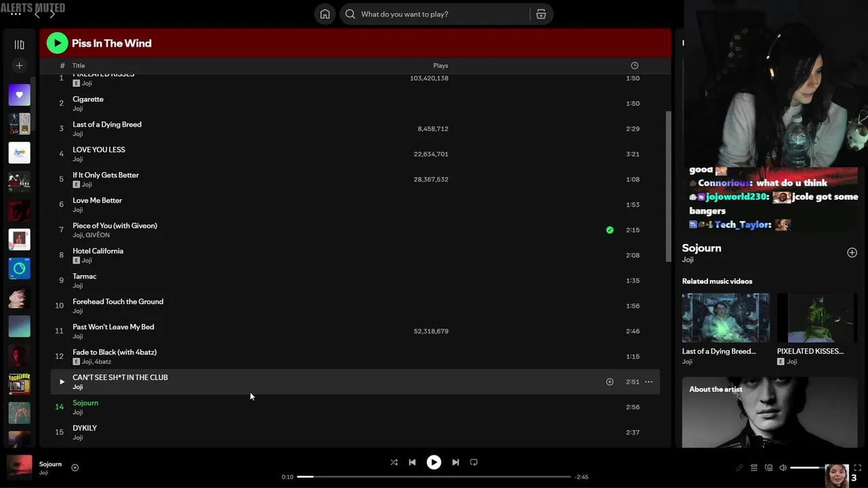868x488 pixels.
Task: Add Sojourn to Liked Songs in now-playing bar
Action: (75, 468)
